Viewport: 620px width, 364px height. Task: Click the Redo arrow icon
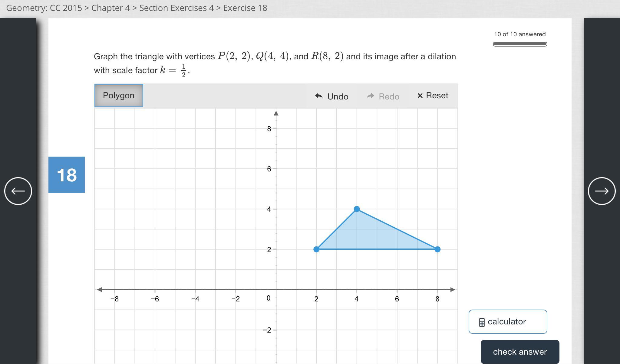click(x=370, y=96)
